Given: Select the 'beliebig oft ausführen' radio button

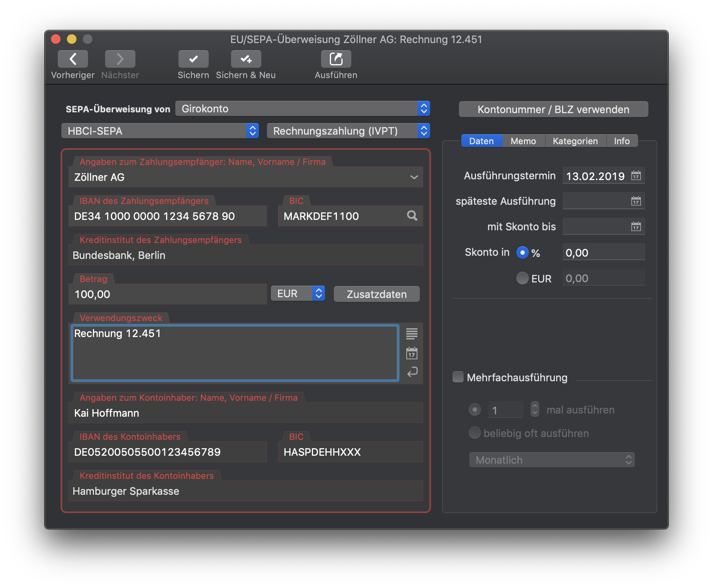Looking at the screenshot, I should [x=474, y=433].
